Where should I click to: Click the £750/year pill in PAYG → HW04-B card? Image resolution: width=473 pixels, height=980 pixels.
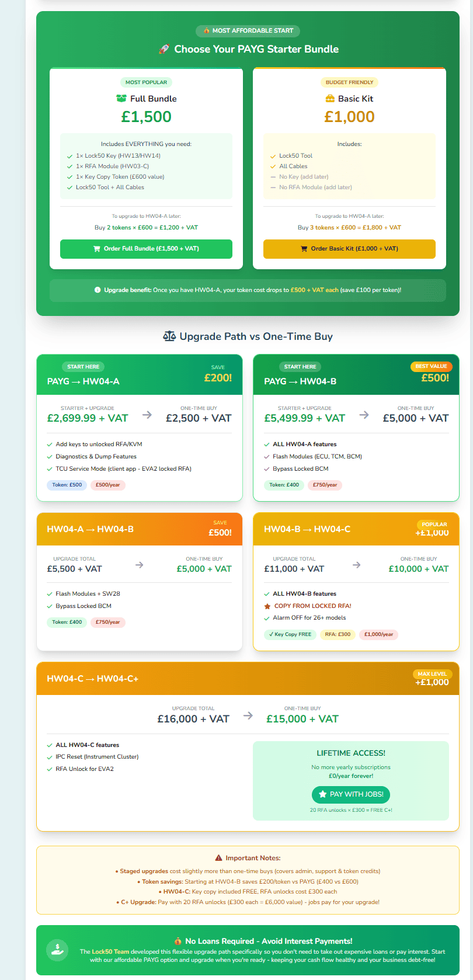325,485
